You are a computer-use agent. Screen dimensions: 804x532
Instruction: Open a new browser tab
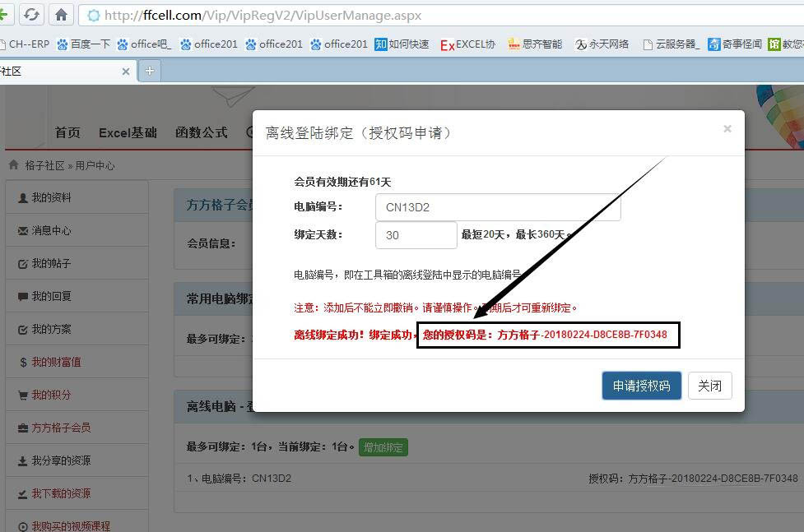click(x=150, y=71)
